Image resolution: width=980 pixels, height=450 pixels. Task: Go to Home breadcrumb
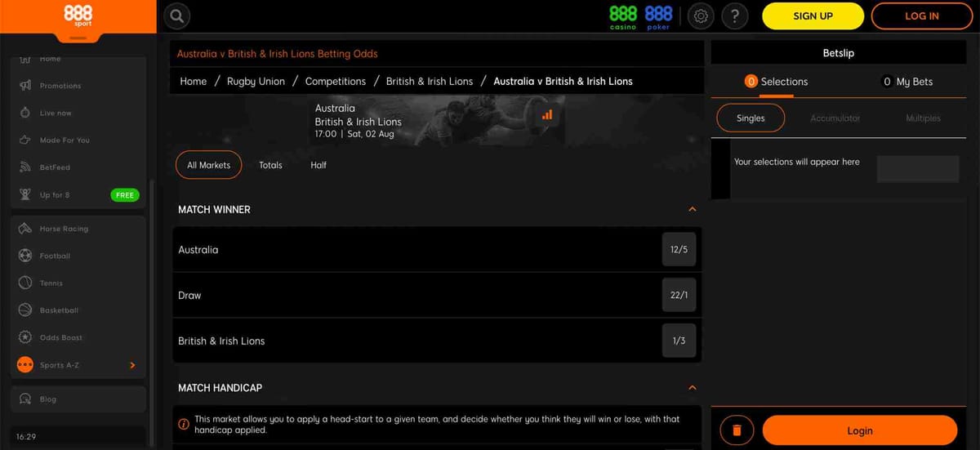pyautogui.click(x=194, y=82)
